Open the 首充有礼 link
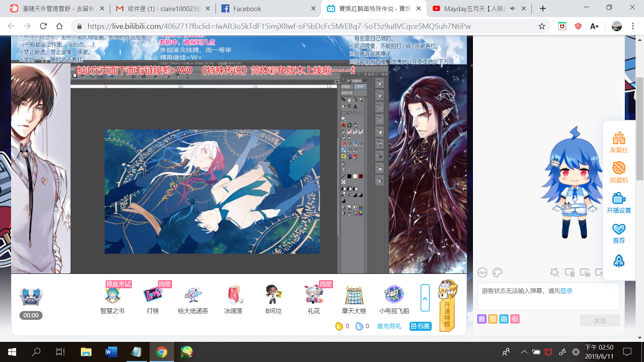644x362 pixels. [389, 326]
